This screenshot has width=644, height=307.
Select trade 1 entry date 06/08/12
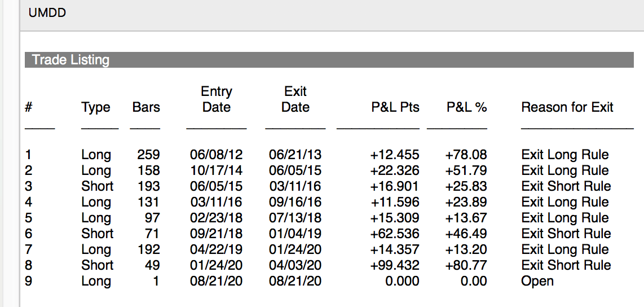[x=217, y=155]
